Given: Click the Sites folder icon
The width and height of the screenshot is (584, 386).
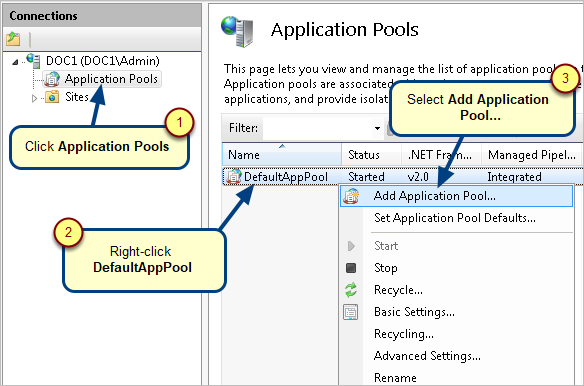Looking at the screenshot, I should pos(52,97).
